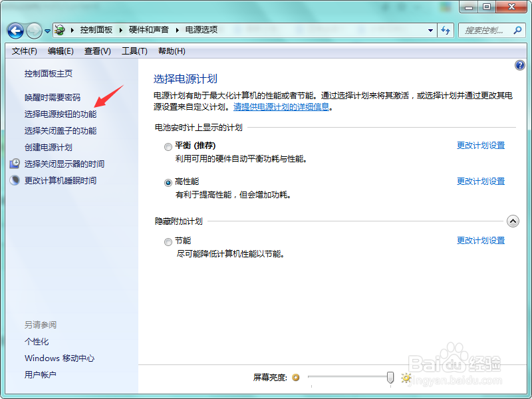The image size is (532, 399).
Task: Change plan settings for 高性能
Action: click(481, 182)
